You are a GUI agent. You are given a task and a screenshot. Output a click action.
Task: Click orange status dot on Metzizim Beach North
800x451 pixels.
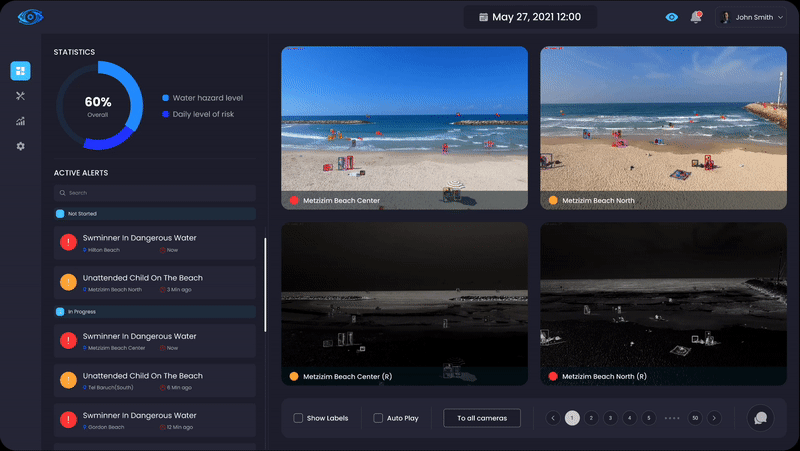coord(553,201)
